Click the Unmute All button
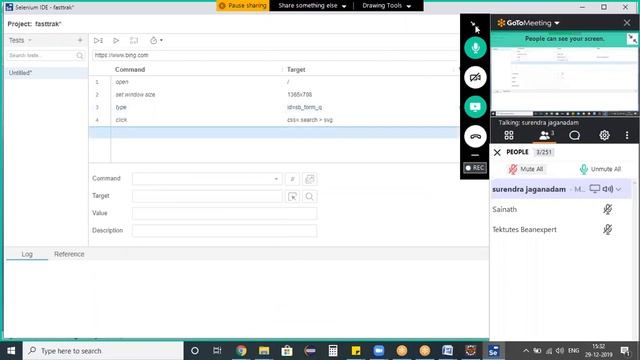Image resolution: width=640 pixels, height=360 pixels. [600, 169]
